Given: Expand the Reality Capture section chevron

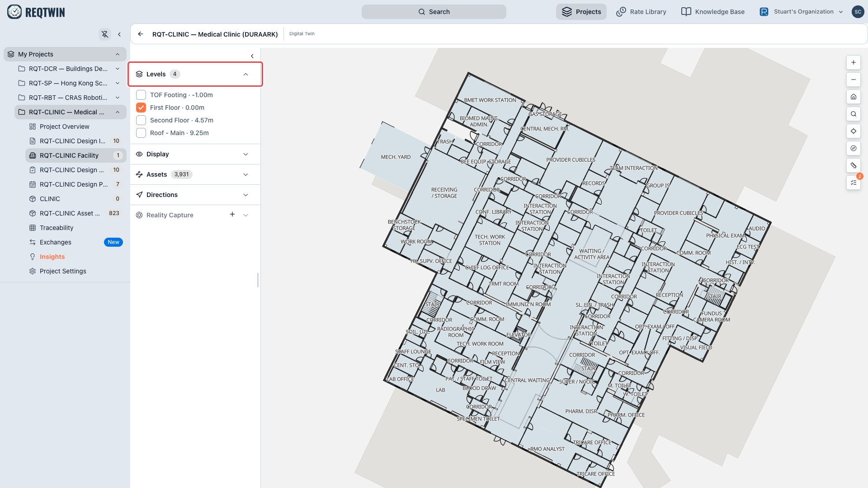Looking at the screenshot, I should click(246, 215).
